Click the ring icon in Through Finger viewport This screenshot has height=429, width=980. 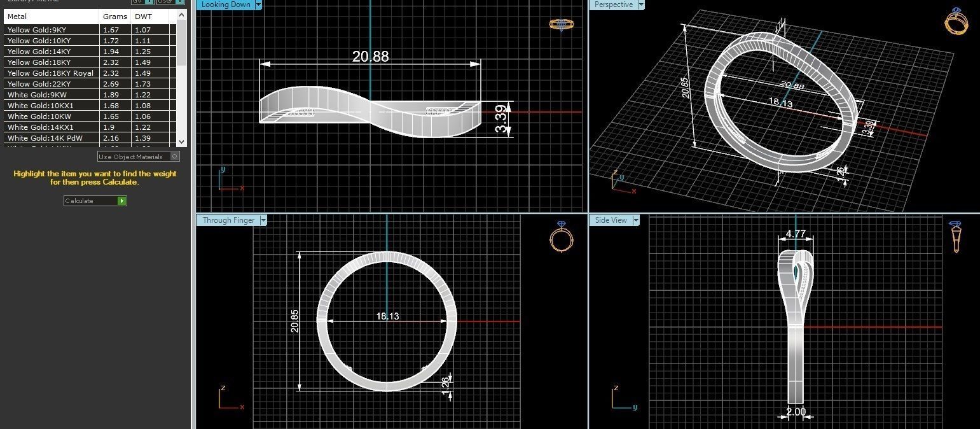pos(562,237)
